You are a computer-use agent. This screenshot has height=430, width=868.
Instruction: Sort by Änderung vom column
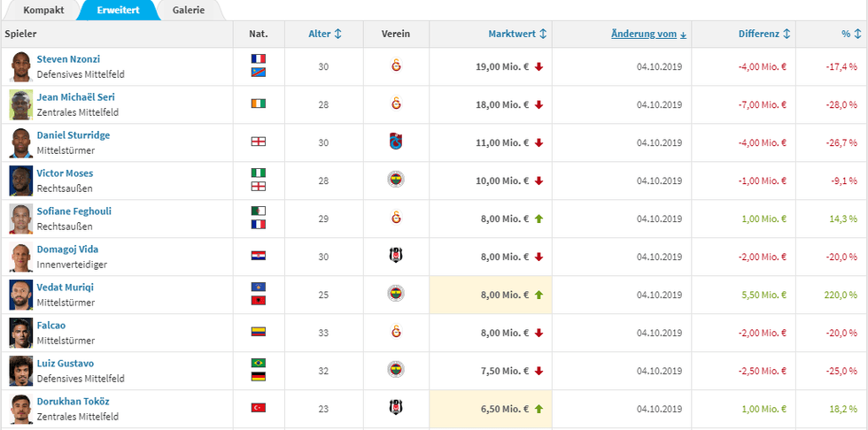[x=649, y=34]
